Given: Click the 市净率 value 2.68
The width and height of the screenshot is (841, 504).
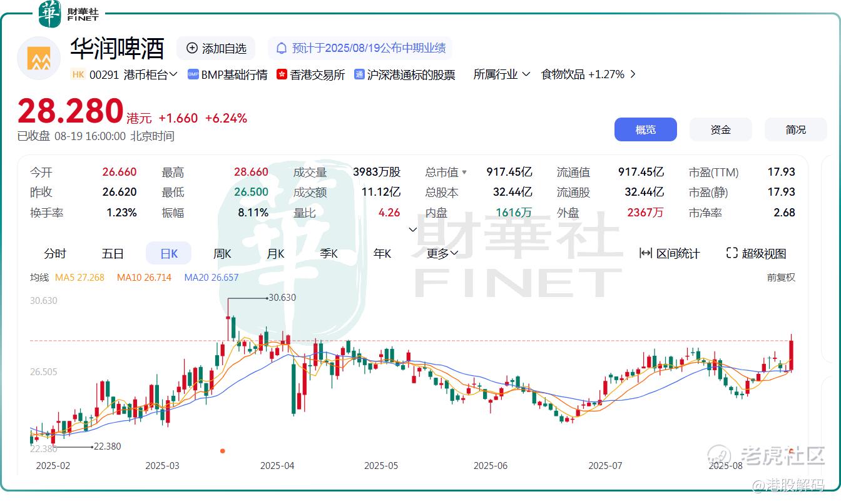Looking at the screenshot, I should [784, 213].
